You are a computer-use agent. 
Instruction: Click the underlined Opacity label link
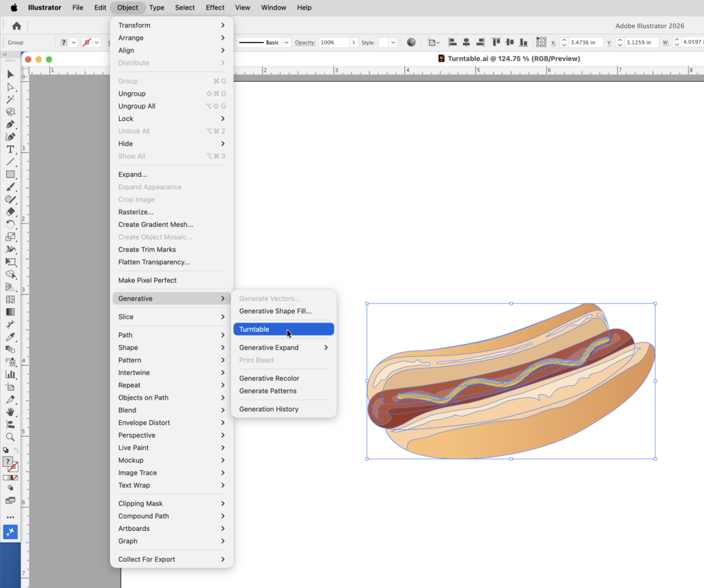[x=304, y=43]
